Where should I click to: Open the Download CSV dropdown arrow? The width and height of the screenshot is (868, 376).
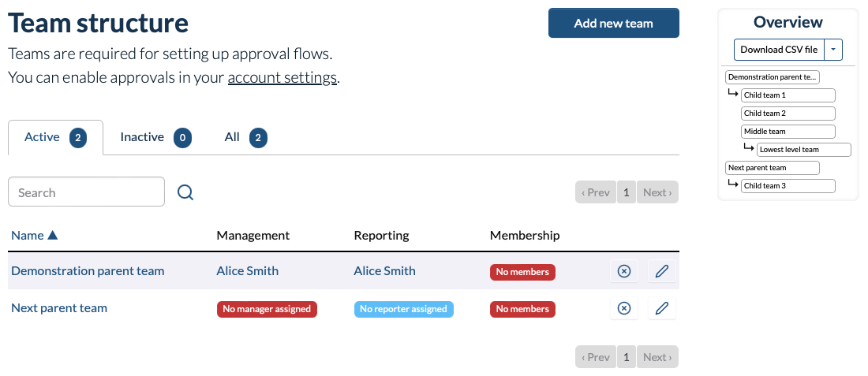(833, 50)
